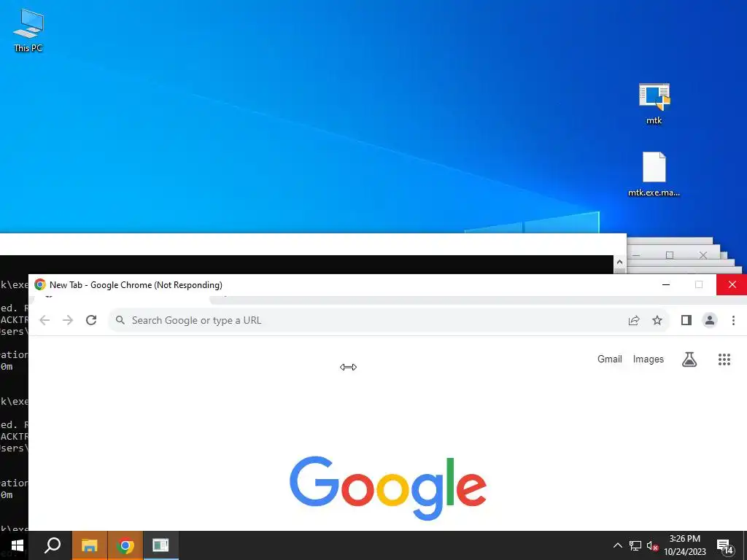The width and height of the screenshot is (747, 560).
Task: Open network status tray icon
Action: (x=635, y=545)
